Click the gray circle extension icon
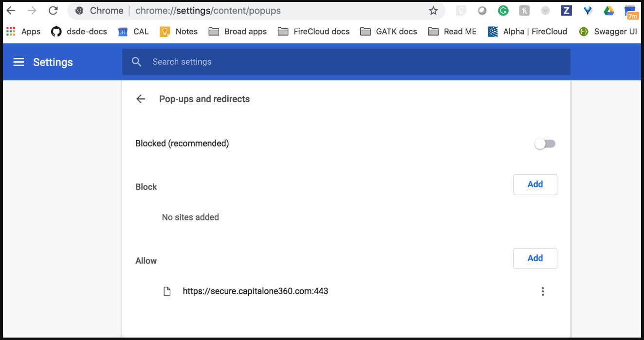 point(482,11)
